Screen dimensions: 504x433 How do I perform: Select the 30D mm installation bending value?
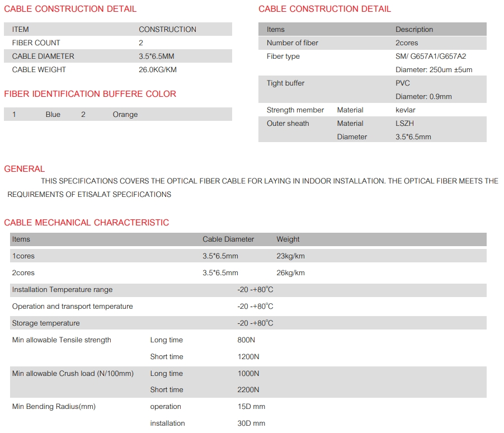(251, 423)
